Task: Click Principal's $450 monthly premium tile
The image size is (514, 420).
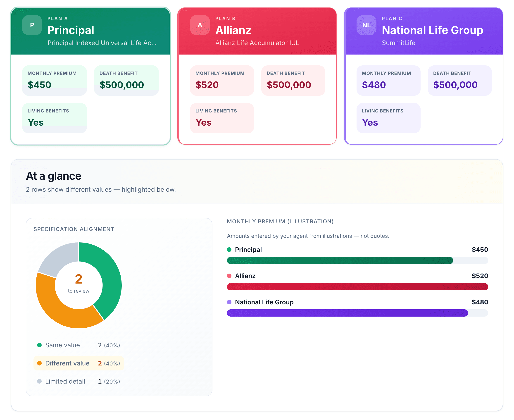Action: 55,81
